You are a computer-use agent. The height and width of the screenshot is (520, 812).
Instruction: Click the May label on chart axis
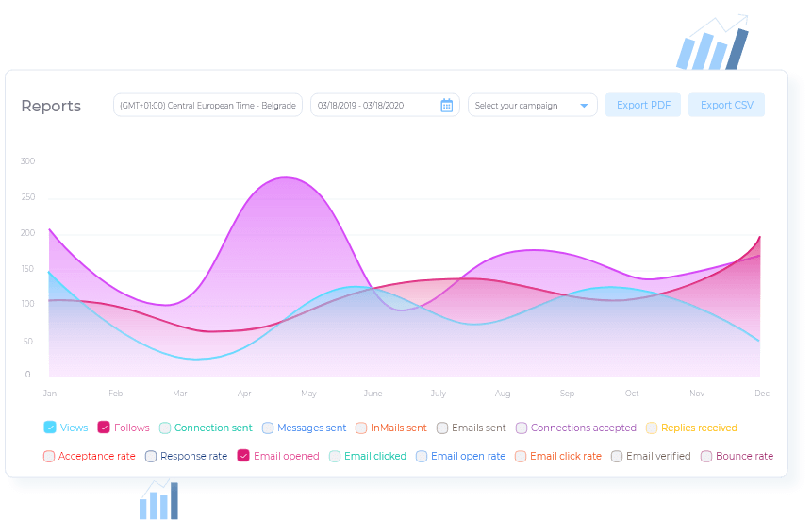308,394
